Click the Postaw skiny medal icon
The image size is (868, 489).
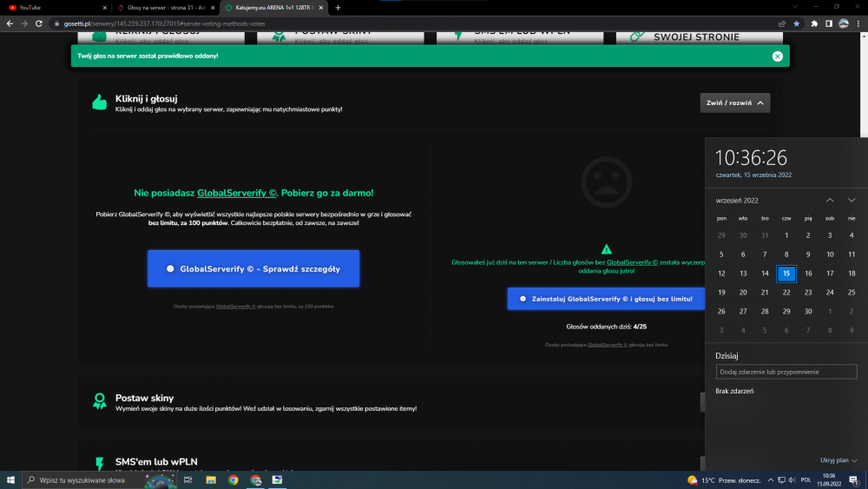pyautogui.click(x=100, y=401)
